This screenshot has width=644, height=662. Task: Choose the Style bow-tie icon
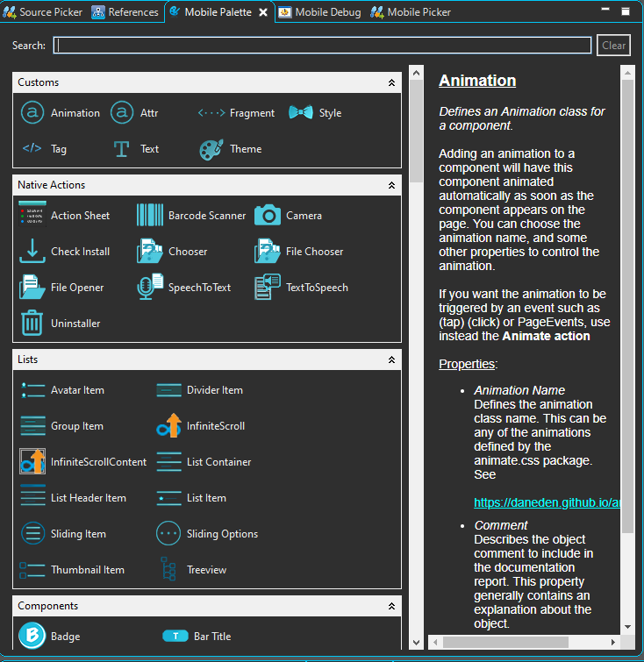click(300, 113)
